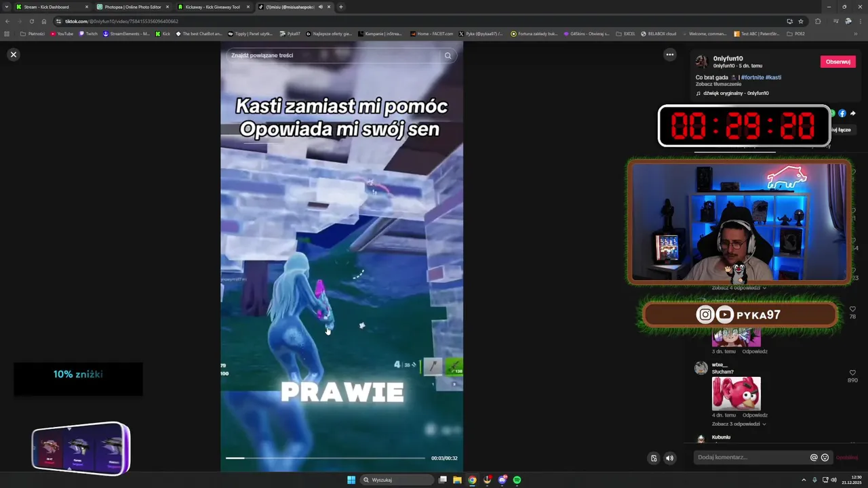
Task: Show hidden system tray icons chevron
Action: [804, 480]
